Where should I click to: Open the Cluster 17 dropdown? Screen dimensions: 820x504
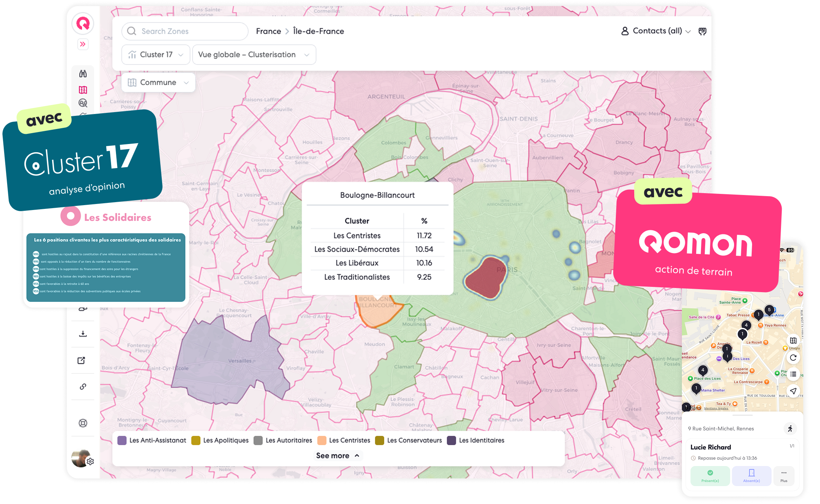156,55
